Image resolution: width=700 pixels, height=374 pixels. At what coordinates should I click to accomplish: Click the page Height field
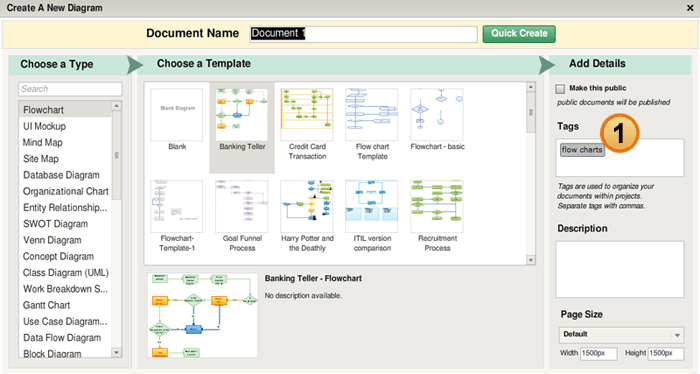(666, 353)
